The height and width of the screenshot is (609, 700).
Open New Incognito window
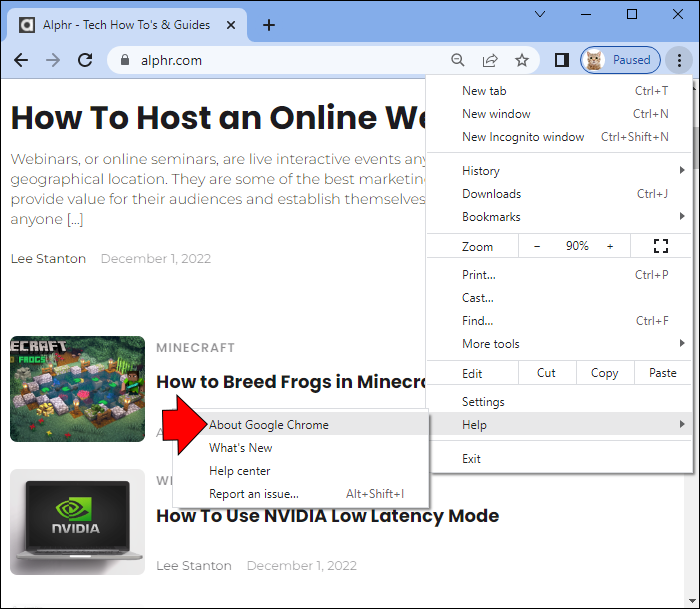click(559, 137)
